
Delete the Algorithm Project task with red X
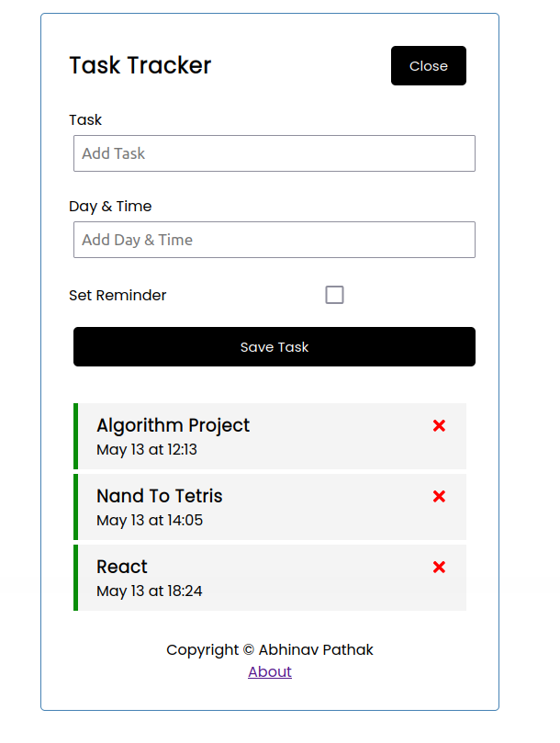(x=439, y=425)
